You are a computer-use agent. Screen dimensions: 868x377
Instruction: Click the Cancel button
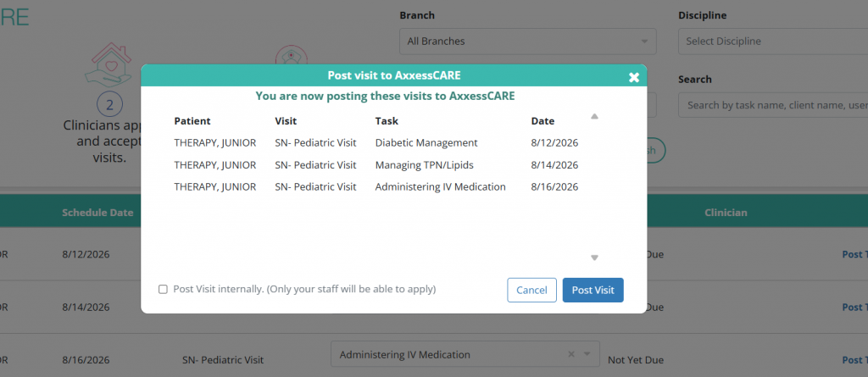[531, 290]
